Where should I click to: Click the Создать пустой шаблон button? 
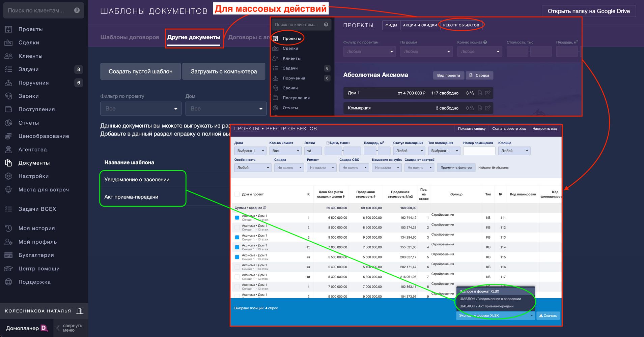[x=141, y=71]
